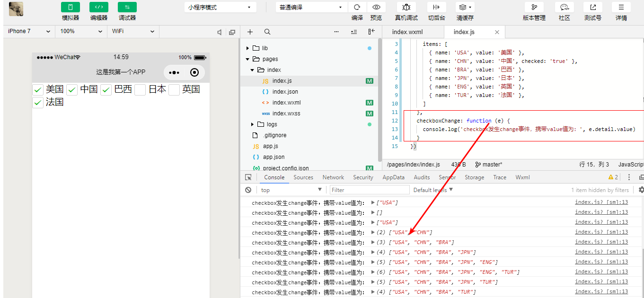Open the 小程序模式 mode dropdown
The width and height of the screenshot is (644, 298).
pos(220,8)
